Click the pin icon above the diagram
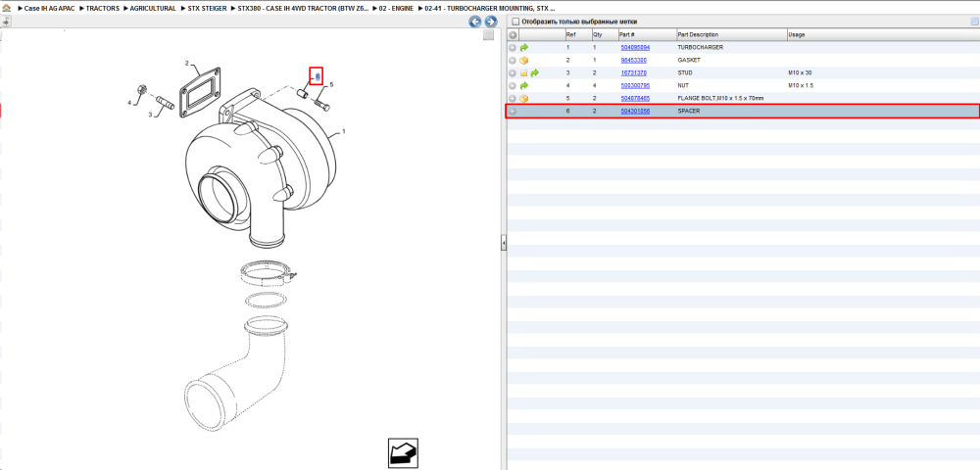 point(6,22)
